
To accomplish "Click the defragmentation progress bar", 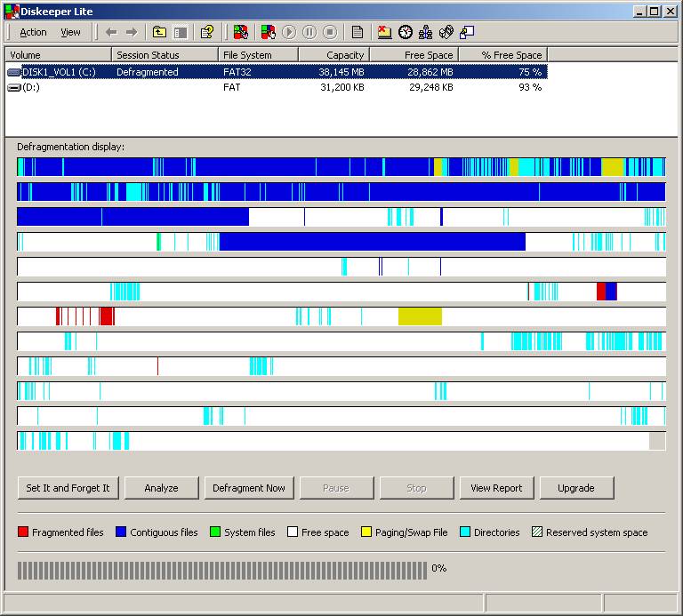I will (222, 571).
